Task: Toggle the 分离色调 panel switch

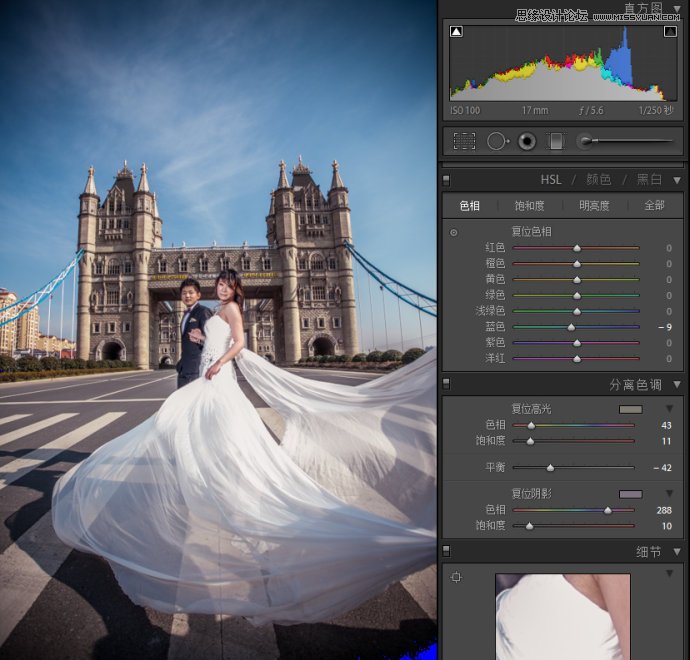Action: pyautogui.click(x=446, y=384)
